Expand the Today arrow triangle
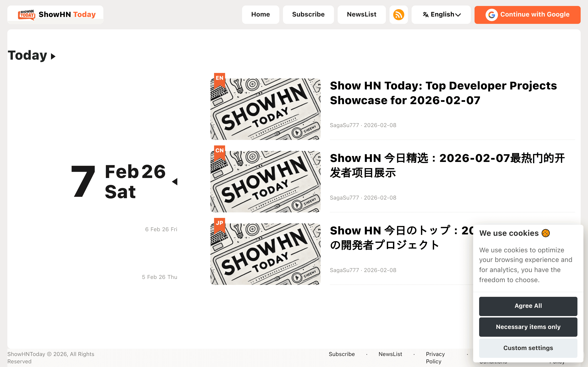Viewport: 588px width, 367px height. tap(53, 56)
